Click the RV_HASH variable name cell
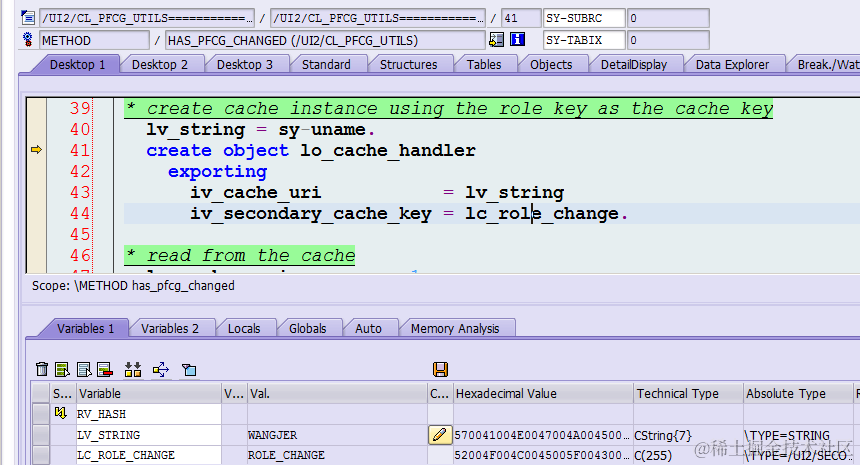 [x=149, y=414]
